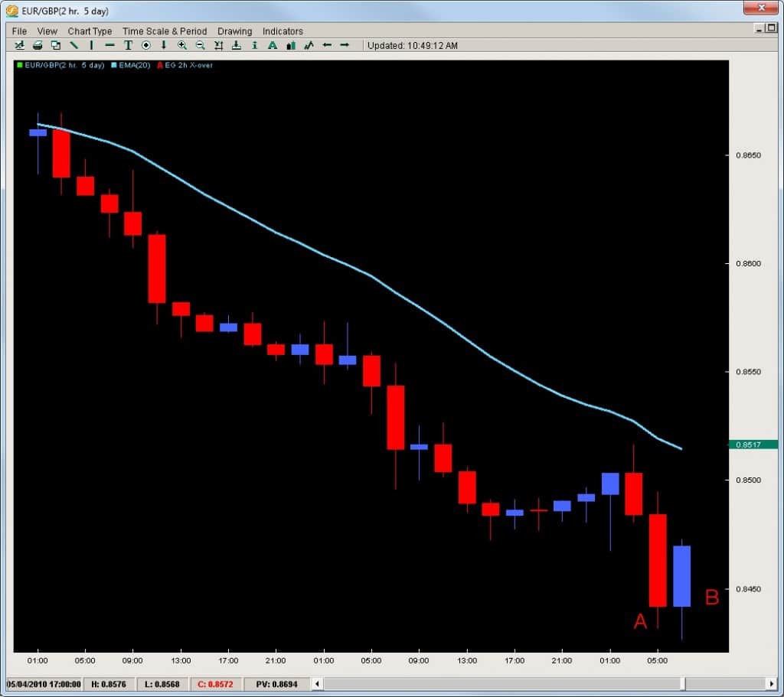Select the horizontal line drawing tool
The height and width of the screenshot is (697, 784).
(109, 45)
